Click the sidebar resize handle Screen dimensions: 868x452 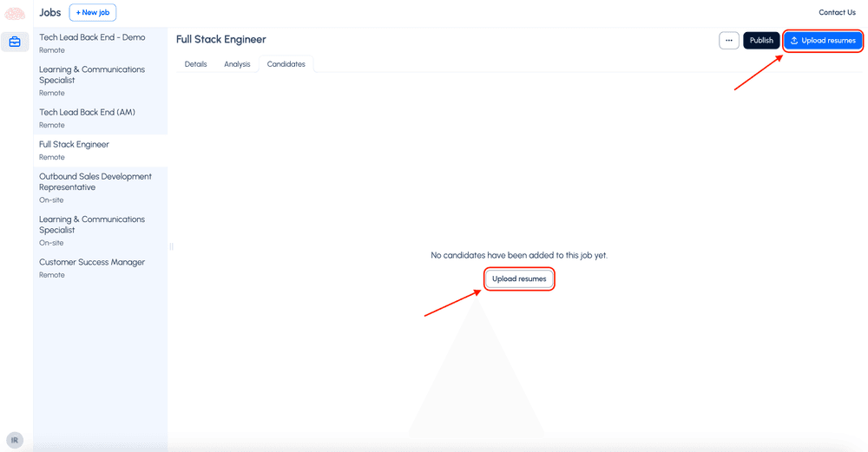point(171,246)
